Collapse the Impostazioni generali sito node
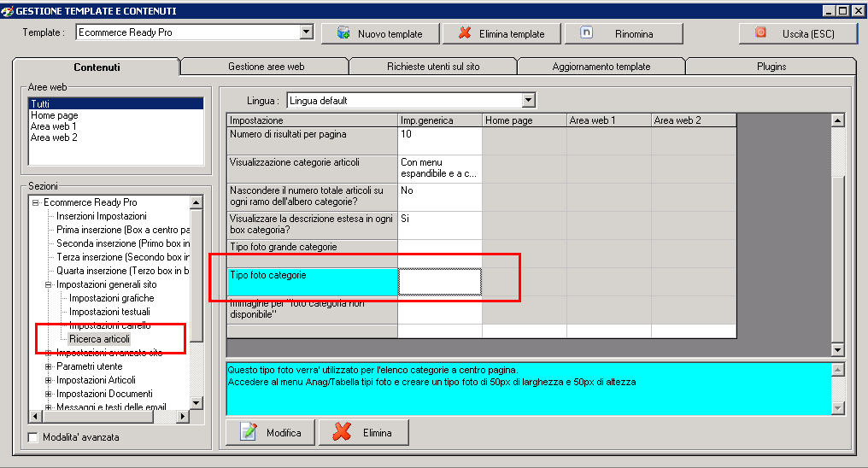 [x=48, y=284]
